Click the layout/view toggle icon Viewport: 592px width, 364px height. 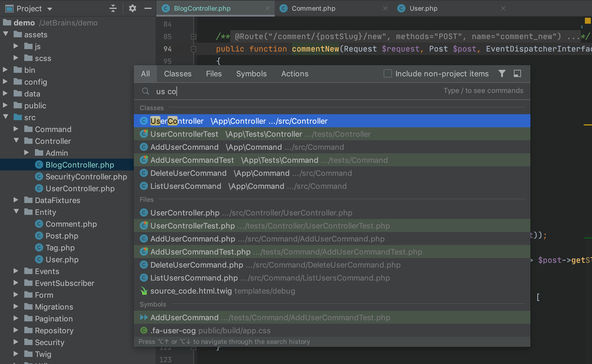click(x=518, y=74)
